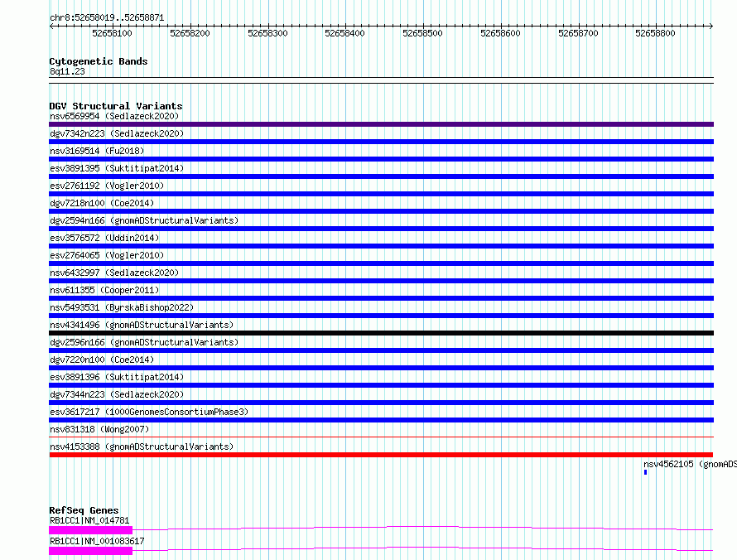Open dgv2594n166 (gnomADStructuralVariants) label
The image size is (737, 560).
[x=144, y=220]
